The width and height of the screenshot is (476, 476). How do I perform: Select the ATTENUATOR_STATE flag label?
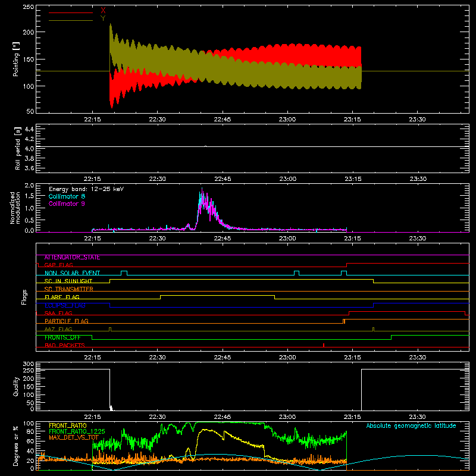[72, 258]
